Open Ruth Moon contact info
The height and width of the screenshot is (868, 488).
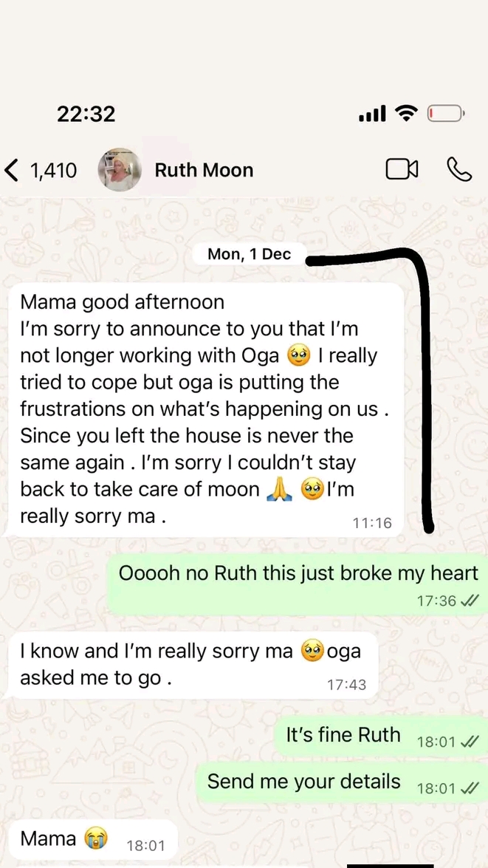coord(204,170)
